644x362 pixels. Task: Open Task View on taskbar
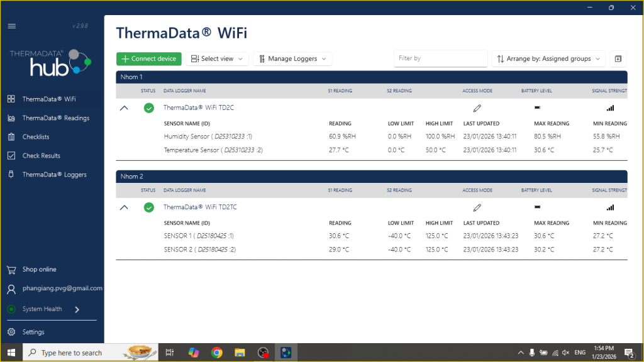click(x=170, y=353)
